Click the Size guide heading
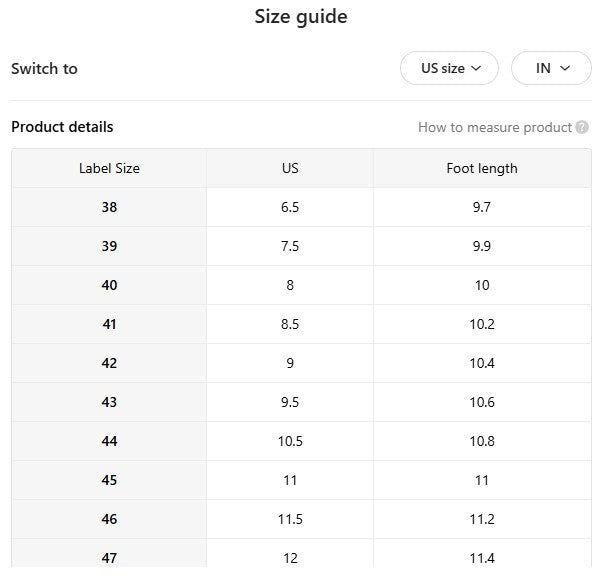The image size is (601, 587). [301, 16]
